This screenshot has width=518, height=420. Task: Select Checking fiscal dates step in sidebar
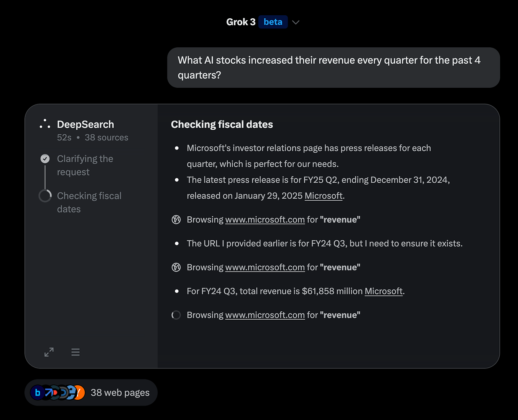(89, 202)
